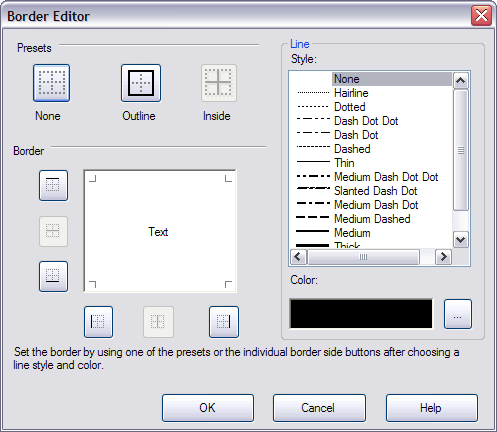Click the style list scroll down arrow
Image resolution: width=497 pixels, height=432 pixels.
(x=461, y=240)
